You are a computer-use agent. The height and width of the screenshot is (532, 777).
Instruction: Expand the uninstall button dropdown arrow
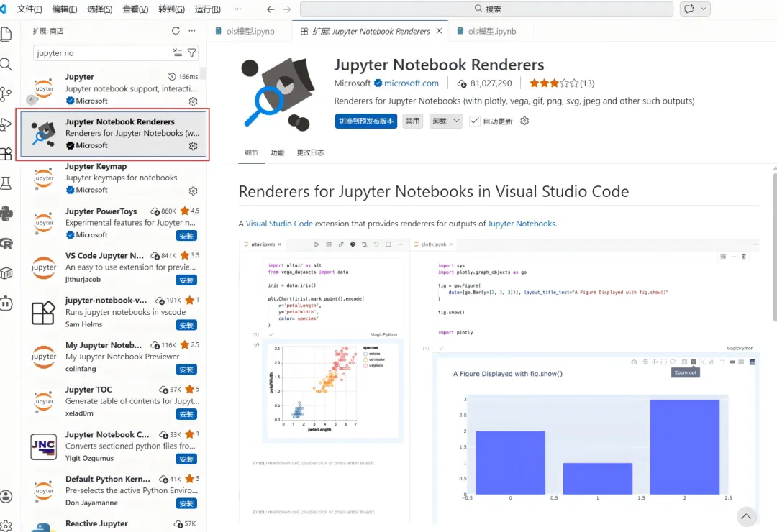click(456, 121)
